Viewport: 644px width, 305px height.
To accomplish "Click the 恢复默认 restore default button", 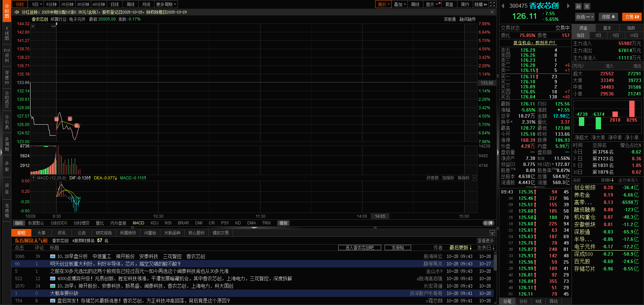I will pyautogui.click(x=36, y=223).
